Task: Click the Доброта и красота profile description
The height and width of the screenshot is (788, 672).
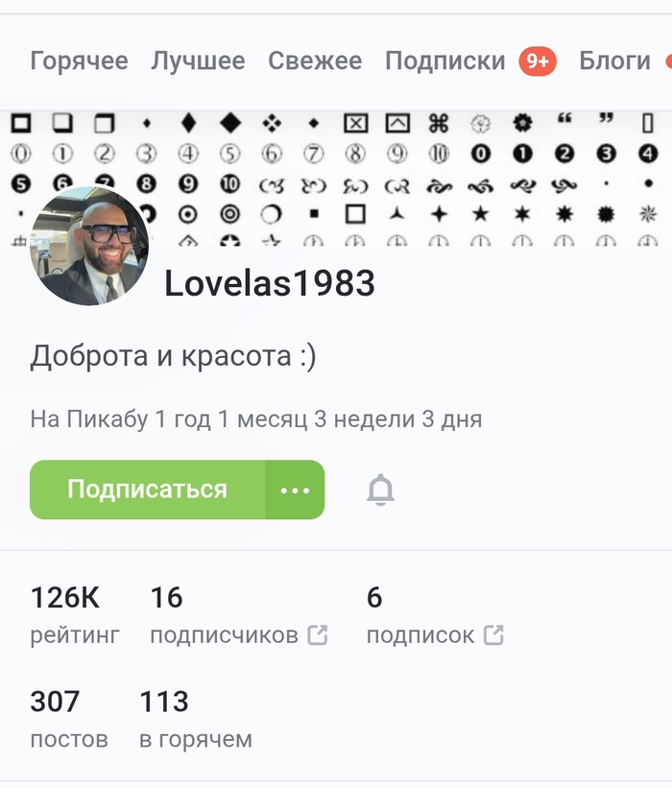Action: [x=174, y=356]
